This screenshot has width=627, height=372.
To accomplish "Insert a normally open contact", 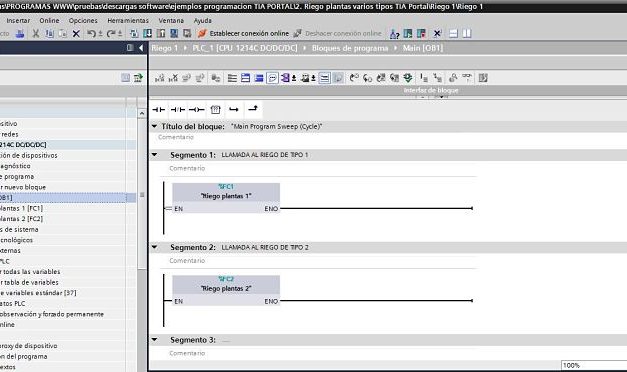I will tap(159, 110).
